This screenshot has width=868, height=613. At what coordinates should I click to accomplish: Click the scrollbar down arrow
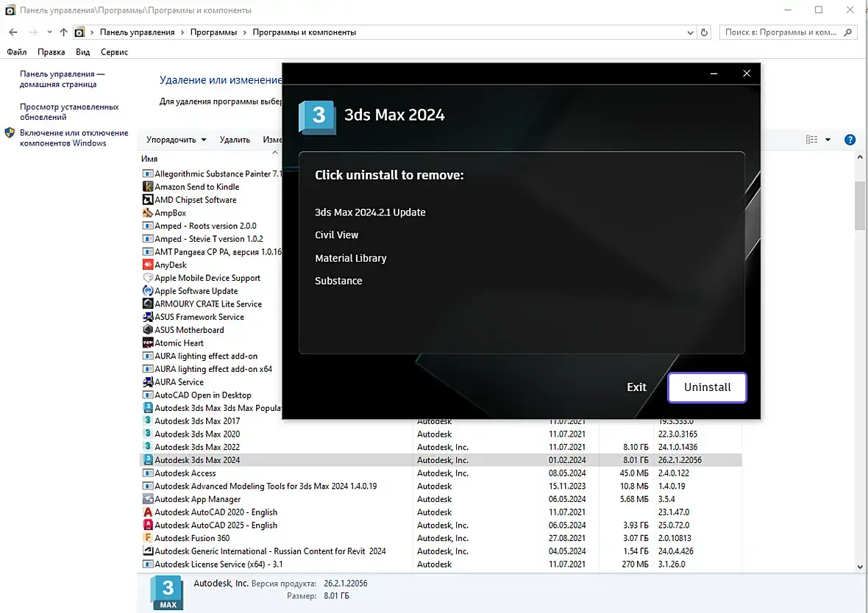(860, 567)
